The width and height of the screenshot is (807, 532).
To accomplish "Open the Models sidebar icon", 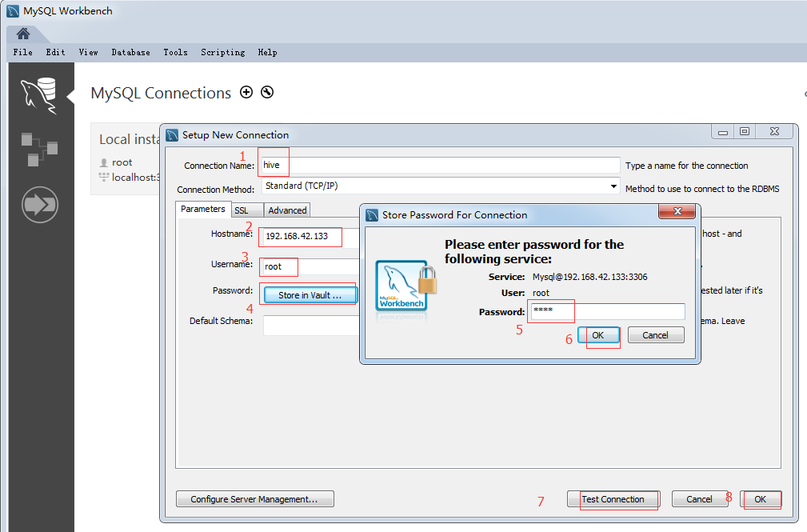I will [x=38, y=149].
